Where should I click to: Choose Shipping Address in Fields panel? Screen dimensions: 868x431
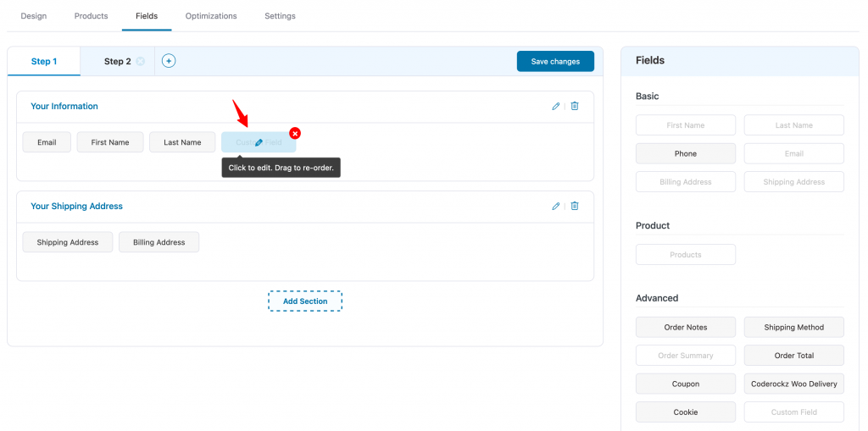[793, 182]
